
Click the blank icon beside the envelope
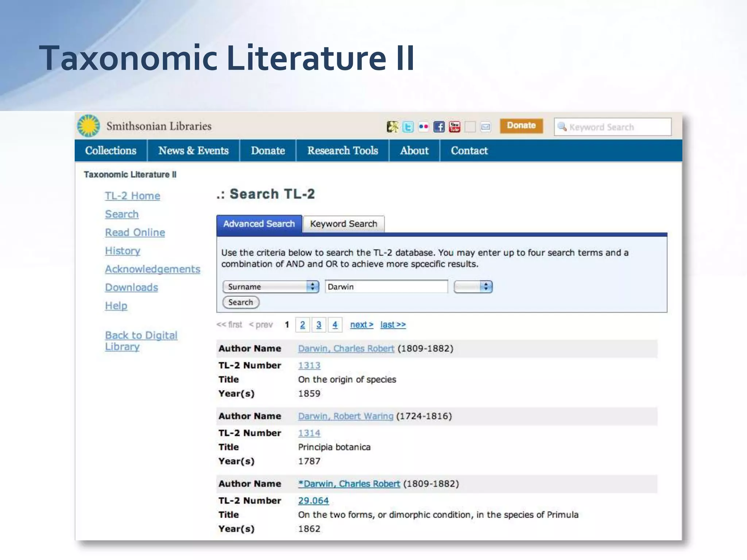pyautogui.click(x=470, y=127)
